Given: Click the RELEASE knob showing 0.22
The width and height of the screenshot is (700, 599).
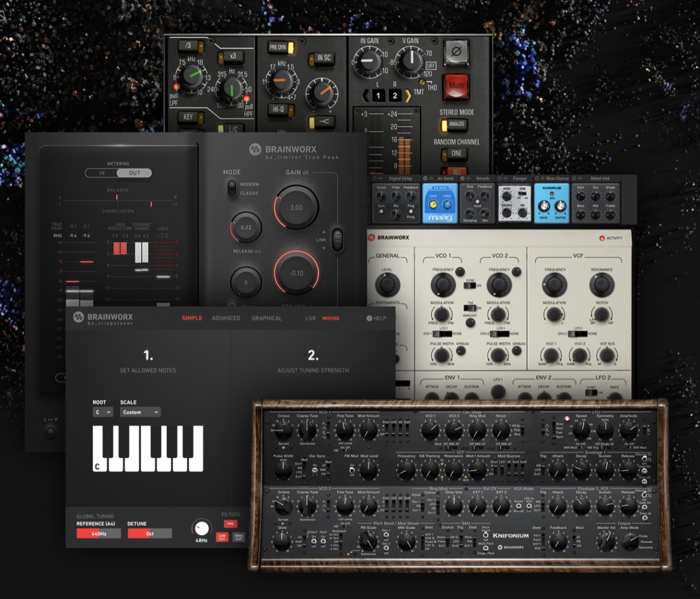Looking at the screenshot, I should [x=246, y=227].
